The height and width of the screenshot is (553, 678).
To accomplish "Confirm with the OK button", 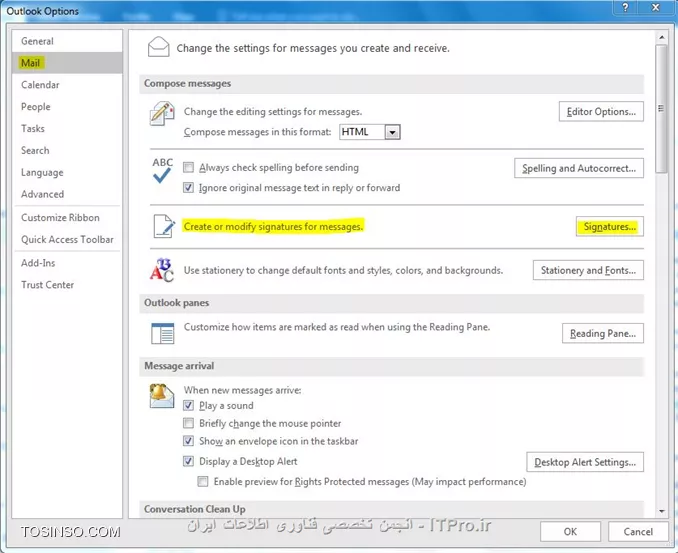I will (x=570, y=532).
